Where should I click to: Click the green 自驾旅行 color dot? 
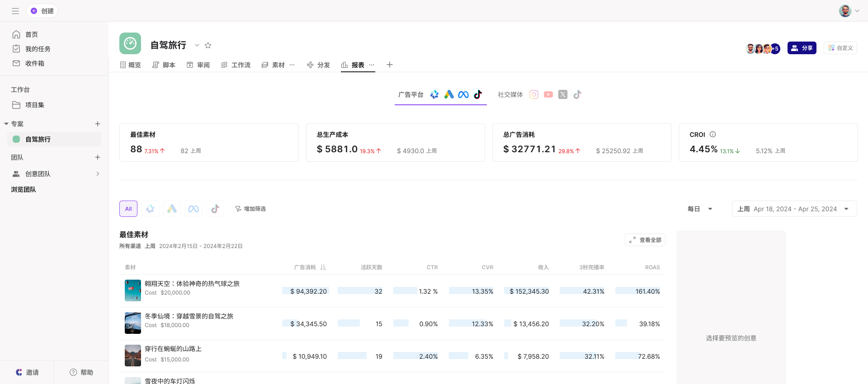coord(16,139)
